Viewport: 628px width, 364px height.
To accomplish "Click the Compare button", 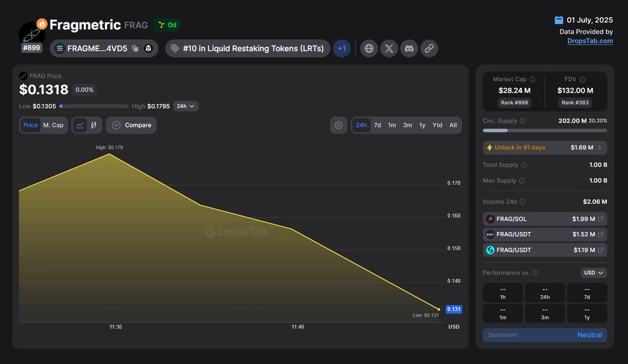I will (131, 125).
